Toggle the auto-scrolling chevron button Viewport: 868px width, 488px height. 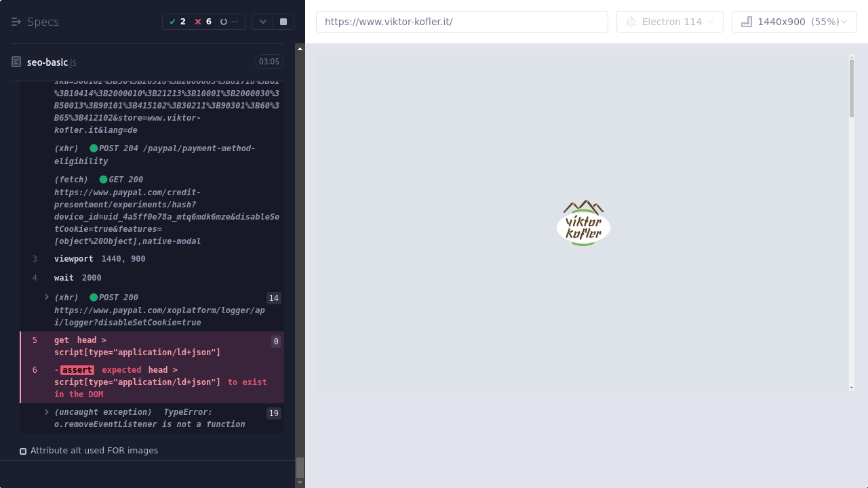point(263,22)
